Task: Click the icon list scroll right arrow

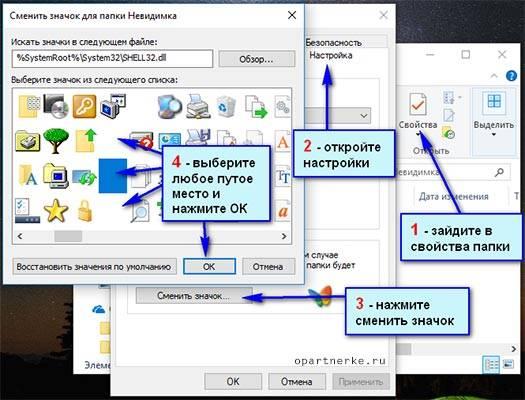Action: point(284,236)
